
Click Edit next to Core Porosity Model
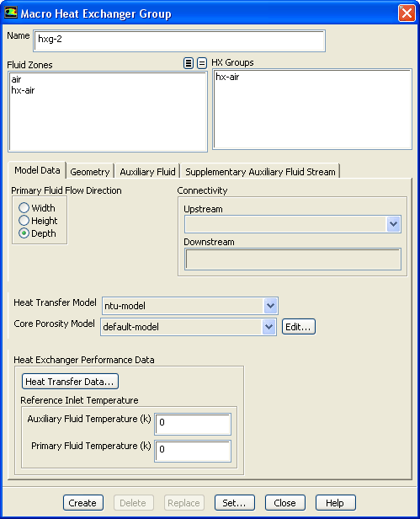(299, 327)
